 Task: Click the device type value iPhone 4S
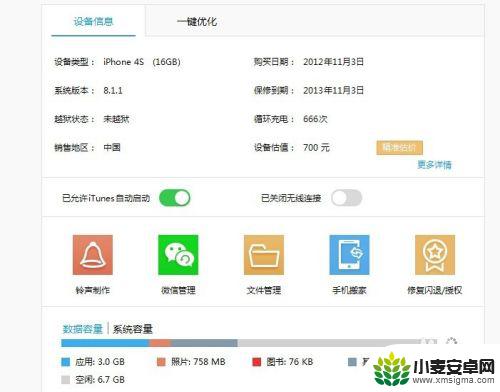pyautogui.click(x=123, y=62)
